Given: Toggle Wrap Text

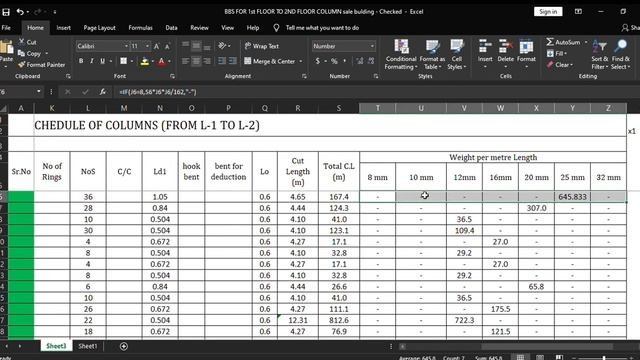Looking at the screenshot, I should tap(262, 46).
